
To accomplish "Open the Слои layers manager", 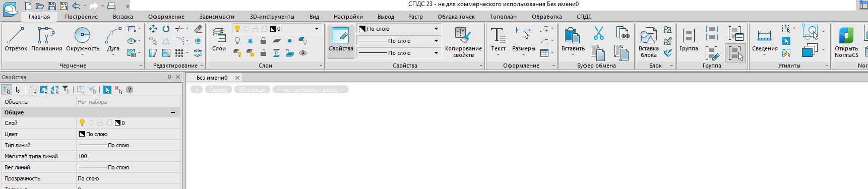I will (x=219, y=39).
